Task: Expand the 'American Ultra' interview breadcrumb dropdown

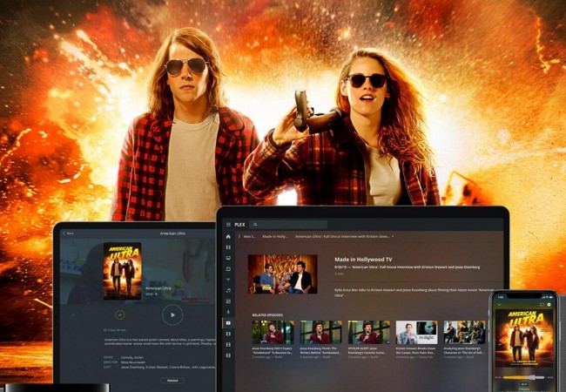Action: tap(393, 236)
